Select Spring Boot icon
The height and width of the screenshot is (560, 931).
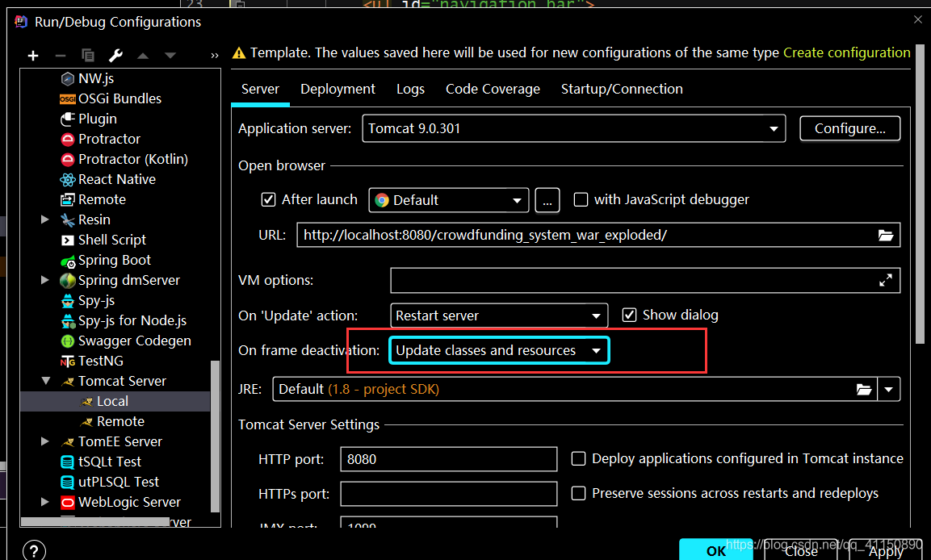pyautogui.click(x=68, y=261)
